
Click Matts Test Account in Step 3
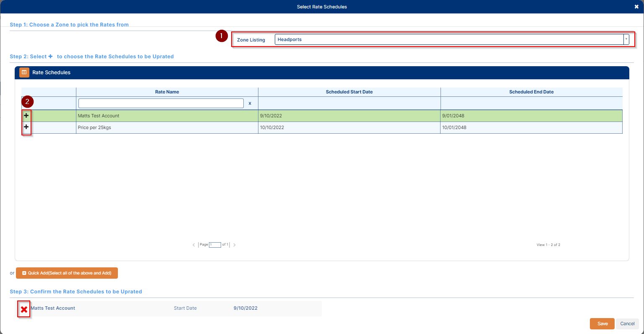tap(53, 308)
